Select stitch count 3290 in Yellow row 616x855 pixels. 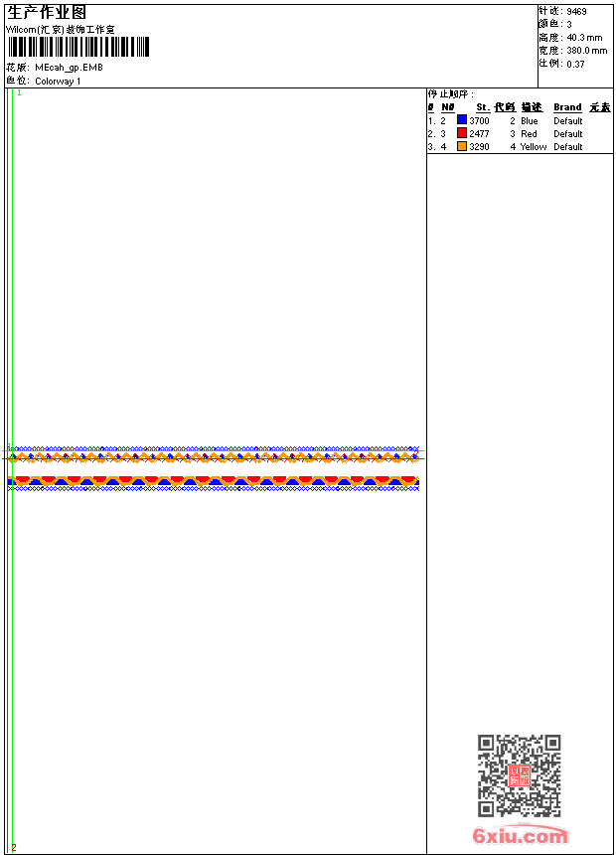479,147
